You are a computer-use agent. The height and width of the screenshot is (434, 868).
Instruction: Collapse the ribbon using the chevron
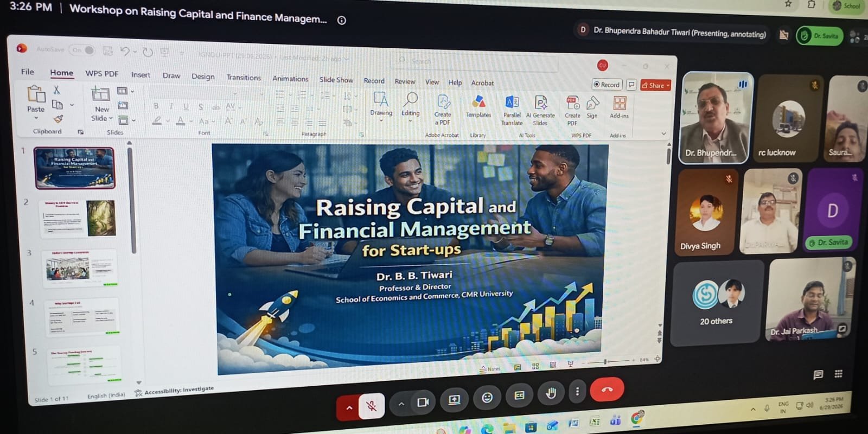[x=663, y=133]
